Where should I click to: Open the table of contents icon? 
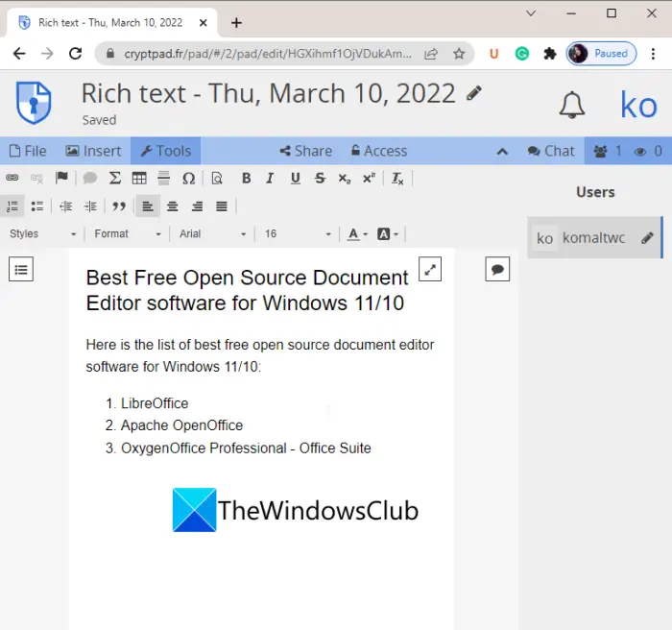pos(21,269)
